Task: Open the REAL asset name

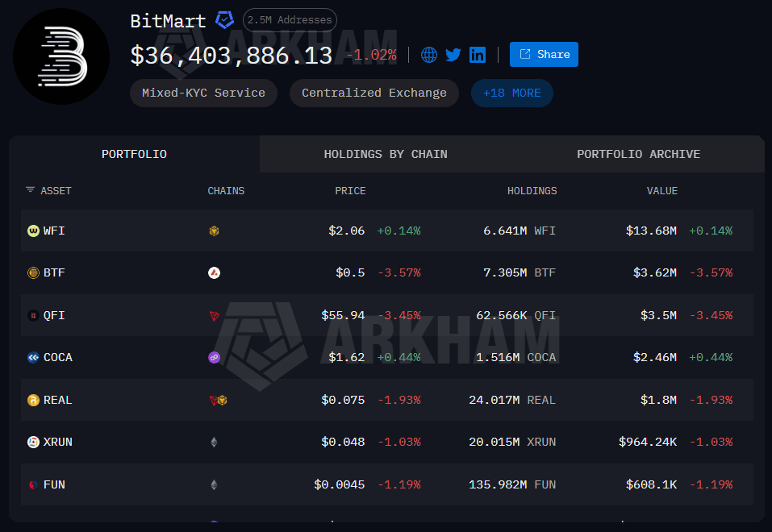Action: click(57, 400)
